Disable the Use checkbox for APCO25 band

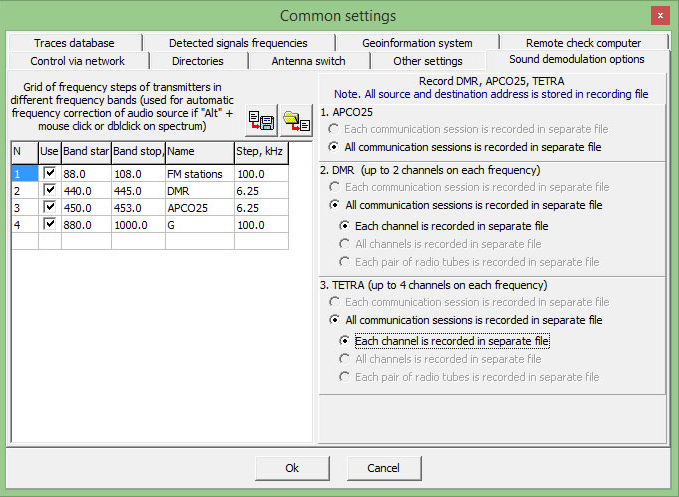point(49,207)
